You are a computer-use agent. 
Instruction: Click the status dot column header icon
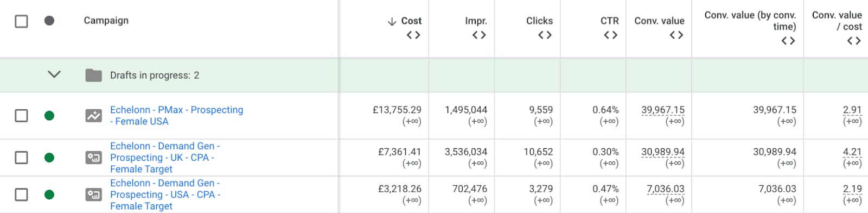click(x=49, y=21)
